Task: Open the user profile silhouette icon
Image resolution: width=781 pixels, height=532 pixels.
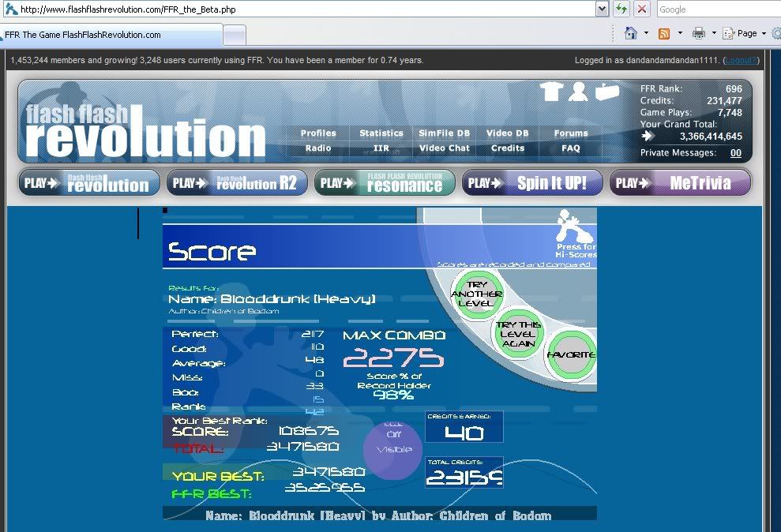Action: click(578, 92)
